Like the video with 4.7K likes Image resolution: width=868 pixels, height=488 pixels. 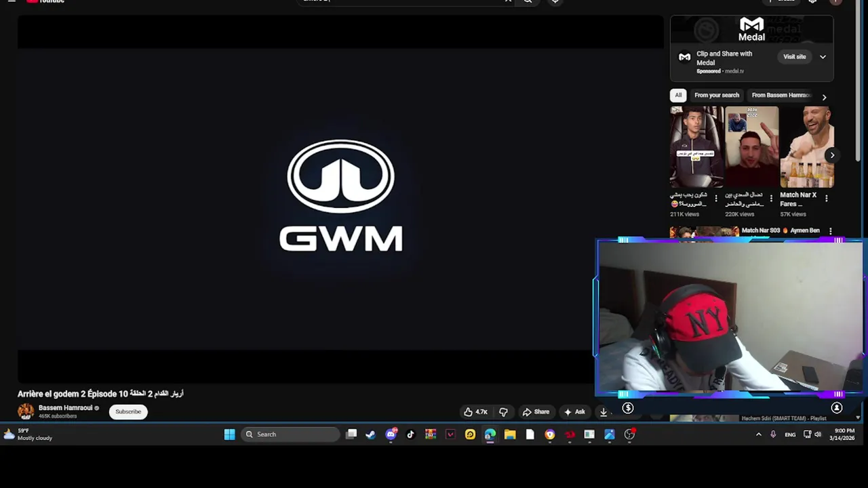point(475,412)
